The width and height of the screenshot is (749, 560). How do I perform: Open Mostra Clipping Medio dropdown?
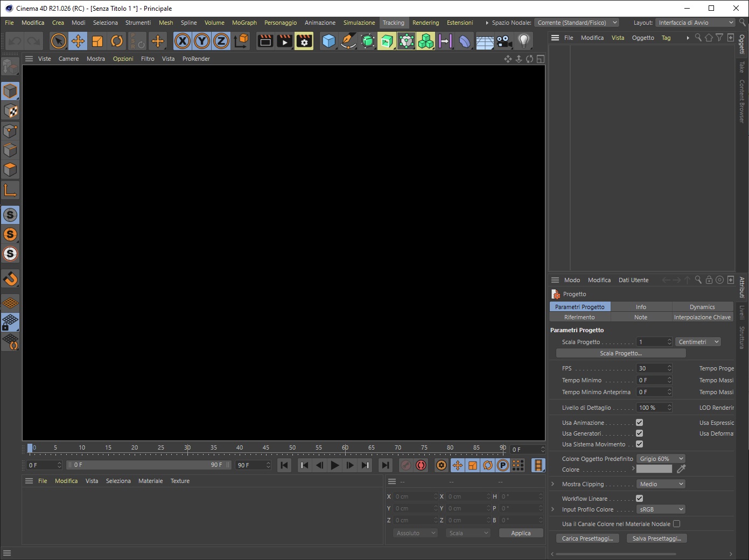pos(661,484)
